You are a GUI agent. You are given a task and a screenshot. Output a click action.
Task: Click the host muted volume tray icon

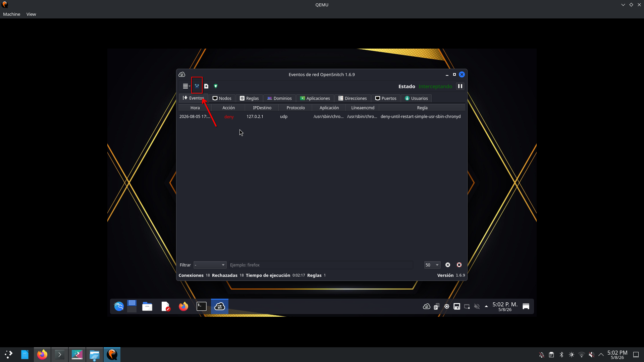click(x=592, y=355)
